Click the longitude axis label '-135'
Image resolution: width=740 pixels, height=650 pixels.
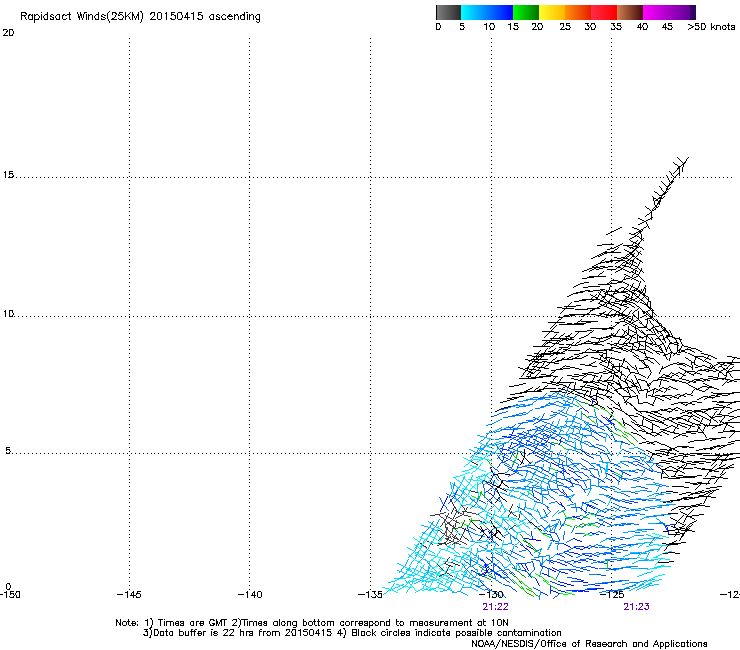370,595
